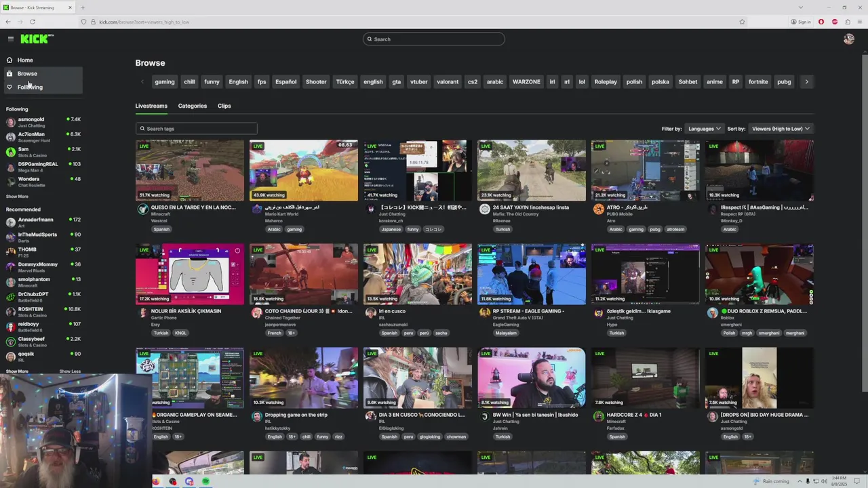
Task: Expand Following list with Show More
Action: click(17, 197)
